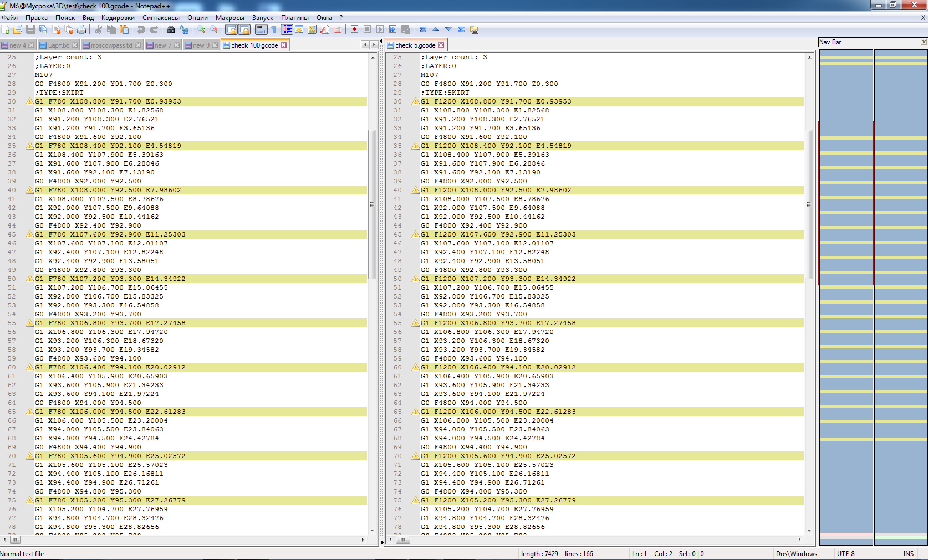Open the Кодировки menu

118,18
